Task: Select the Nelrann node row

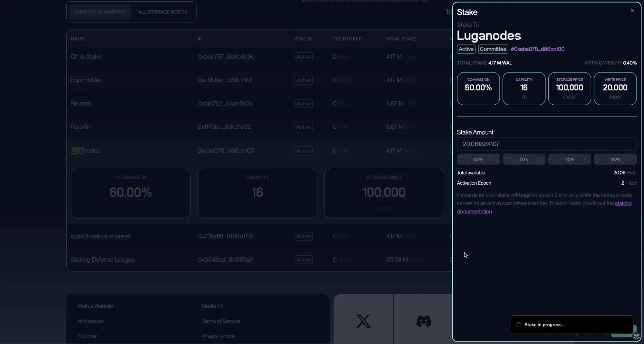Action: pyautogui.click(x=259, y=104)
